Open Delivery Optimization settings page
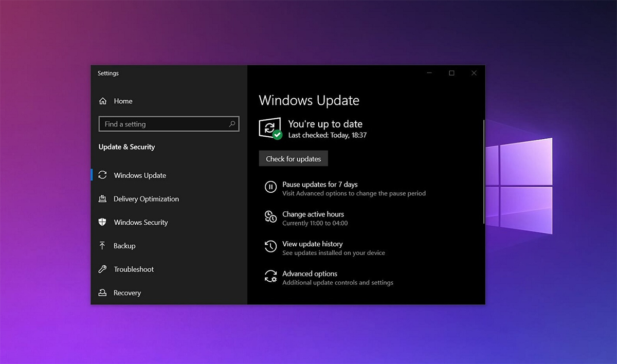The height and width of the screenshot is (364, 617). click(x=146, y=199)
